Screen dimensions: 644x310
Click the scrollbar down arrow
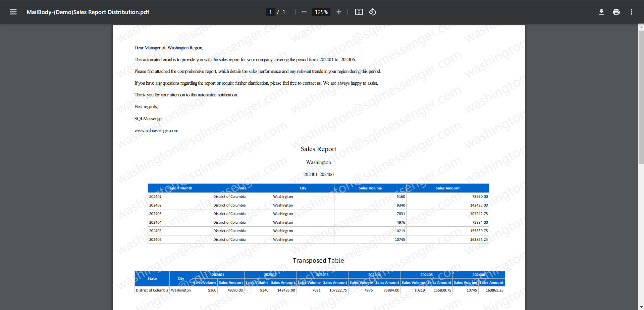click(x=641, y=307)
